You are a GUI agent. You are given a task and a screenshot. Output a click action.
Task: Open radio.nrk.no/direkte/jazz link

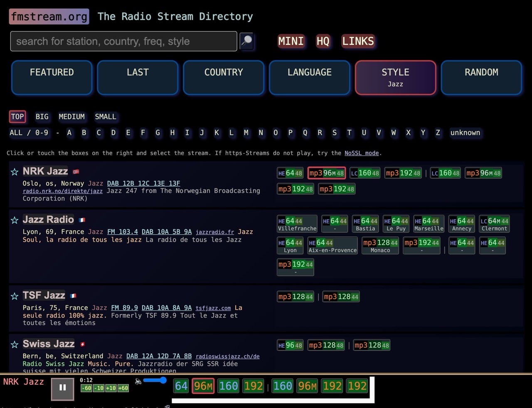coord(63,191)
